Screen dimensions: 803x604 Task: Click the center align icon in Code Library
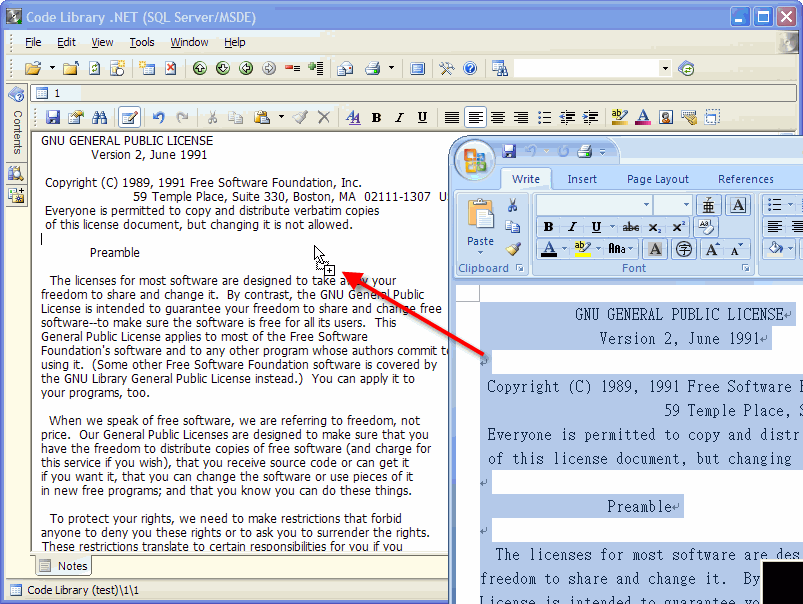pos(498,118)
